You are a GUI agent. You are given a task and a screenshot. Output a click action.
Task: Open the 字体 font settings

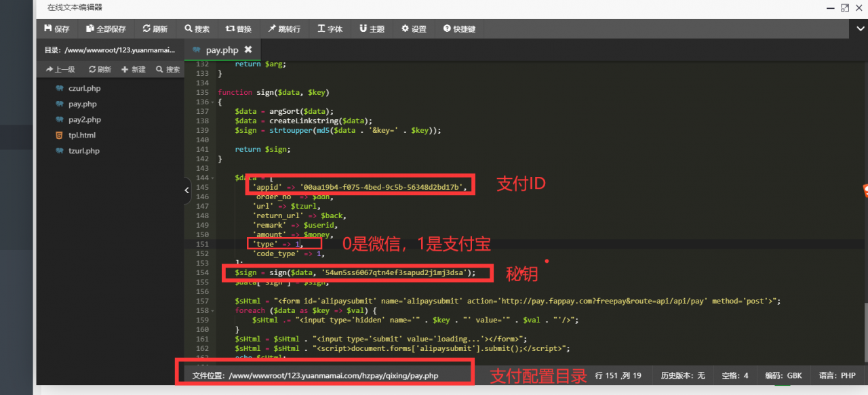point(330,29)
